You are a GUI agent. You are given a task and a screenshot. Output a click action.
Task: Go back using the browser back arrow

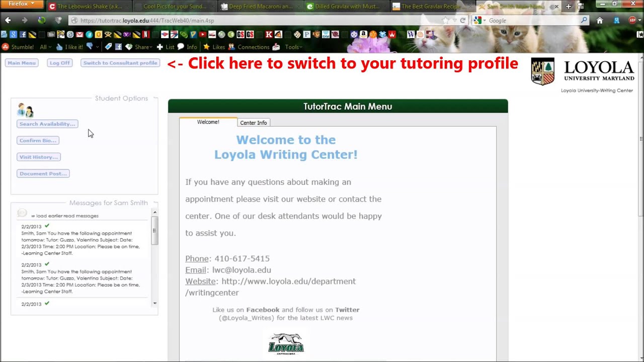pos(8,20)
